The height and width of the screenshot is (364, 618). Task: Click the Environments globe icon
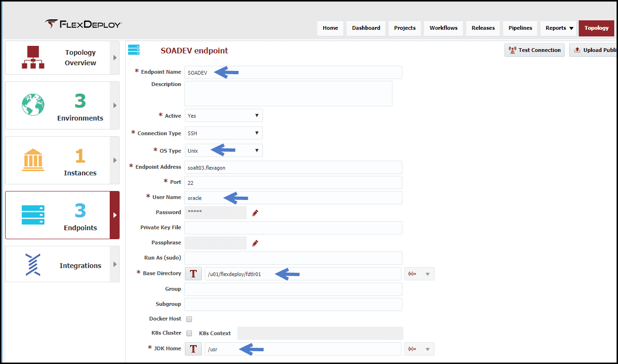click(33, 105)
